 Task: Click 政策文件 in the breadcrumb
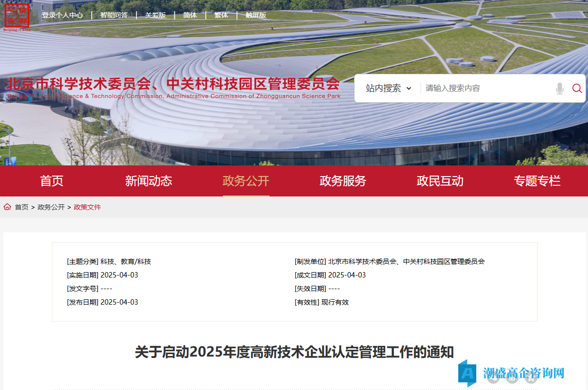click(x=87, y=207)
